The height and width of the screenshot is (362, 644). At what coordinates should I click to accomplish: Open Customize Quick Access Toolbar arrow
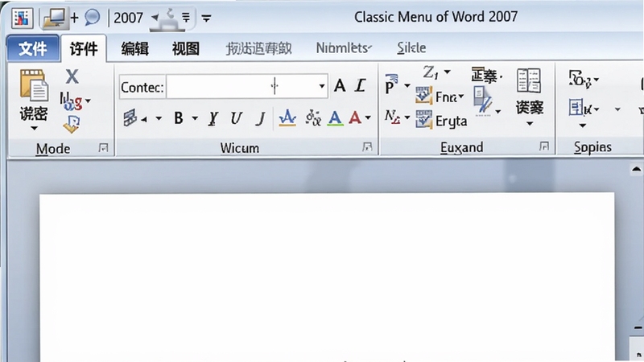pos(206,18)
